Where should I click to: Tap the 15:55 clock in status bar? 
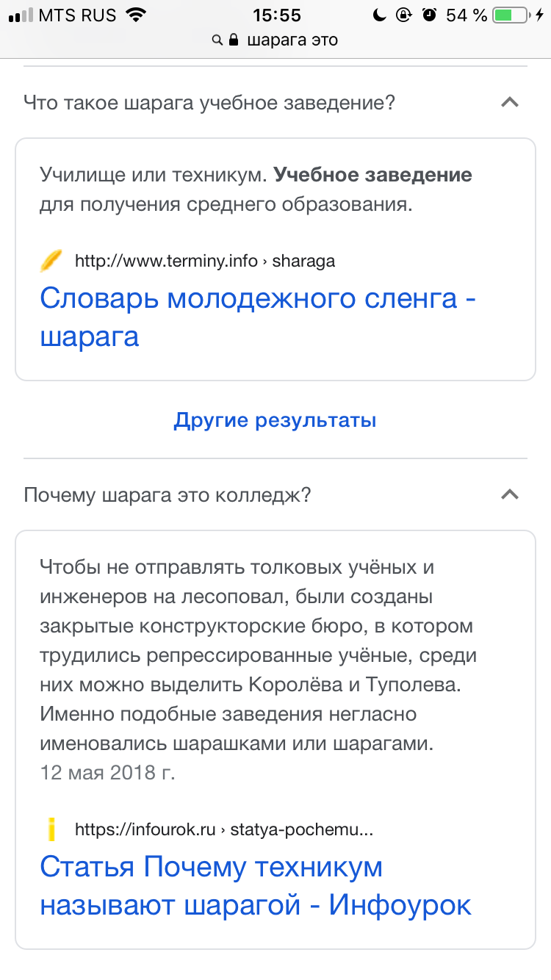click(276, 15)
